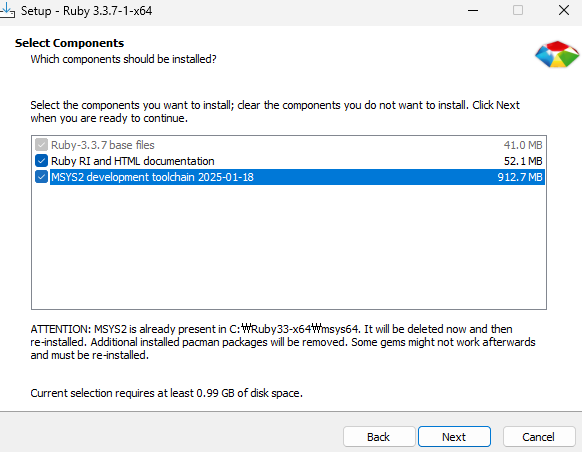Click the RubyInstaller gem logo
The image size is (582, 452).
557,54
